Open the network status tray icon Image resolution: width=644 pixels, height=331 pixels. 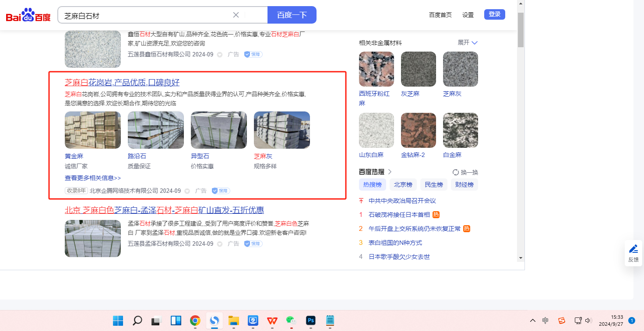tap(578, 321)
